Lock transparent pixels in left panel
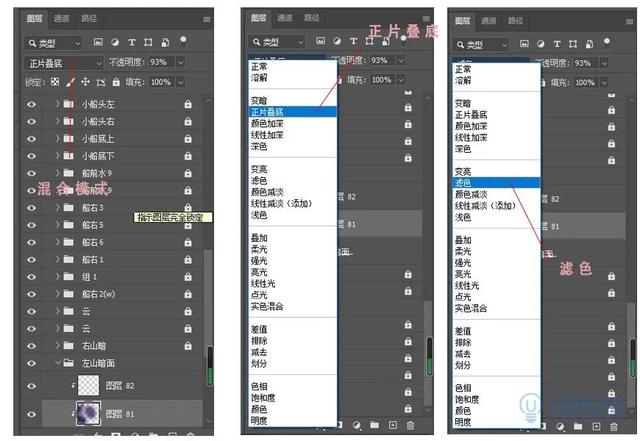This screenshot has height=441, width=640. 55,82
